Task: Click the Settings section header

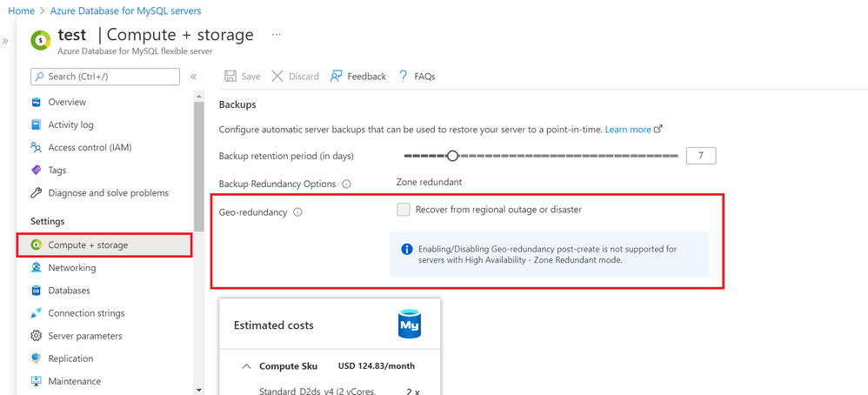Action: [x=48, y=222]
